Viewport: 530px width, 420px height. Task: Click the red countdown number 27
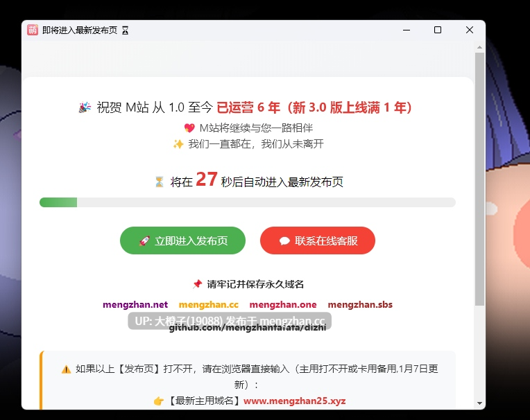pyautogui.click(x=206, y=180)
